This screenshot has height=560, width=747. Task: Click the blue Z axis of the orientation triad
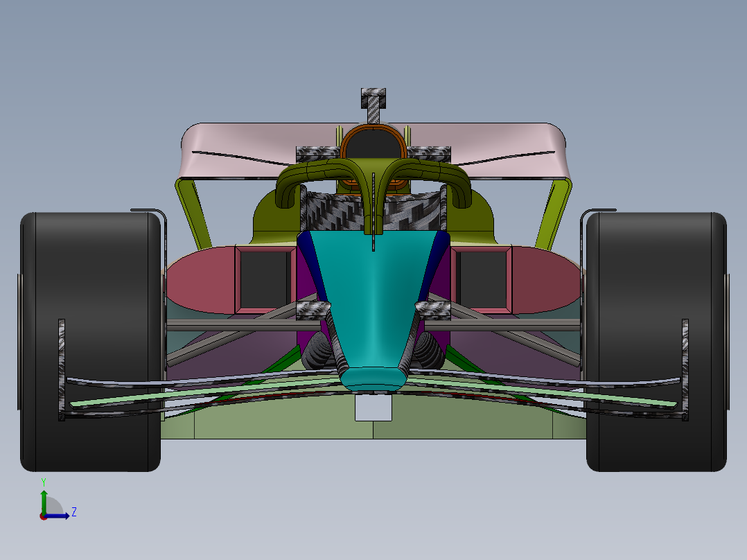[x=57, y=516]
